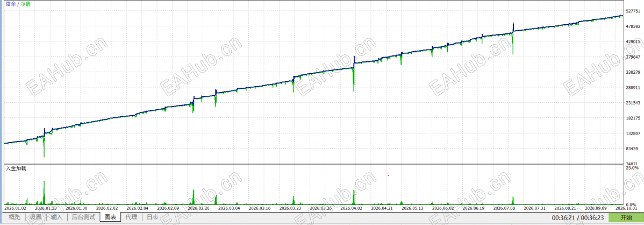
Task: Click the 2026.05.13 date label
Action: click(x=413, y=208)
